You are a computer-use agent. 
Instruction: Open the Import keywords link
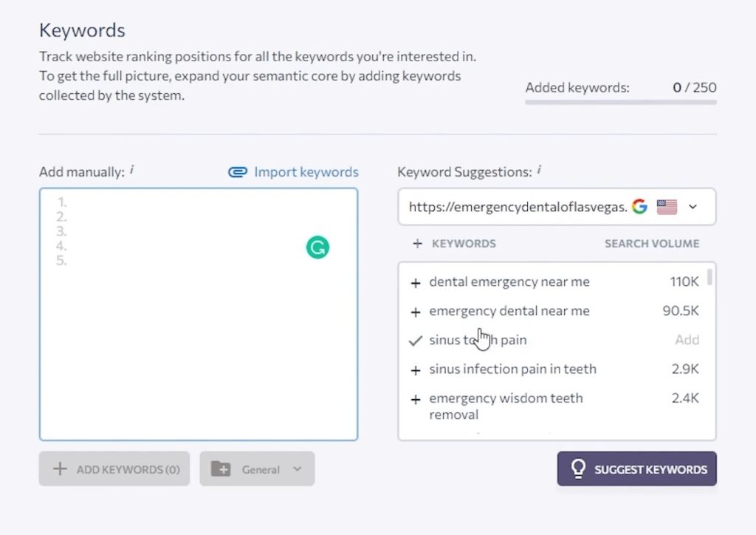tap(306, 171)
